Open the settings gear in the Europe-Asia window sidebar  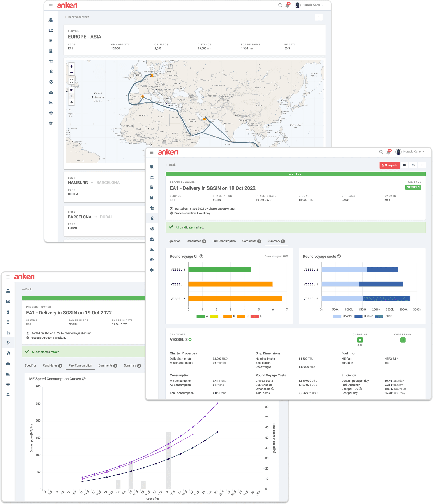point(51,123)
